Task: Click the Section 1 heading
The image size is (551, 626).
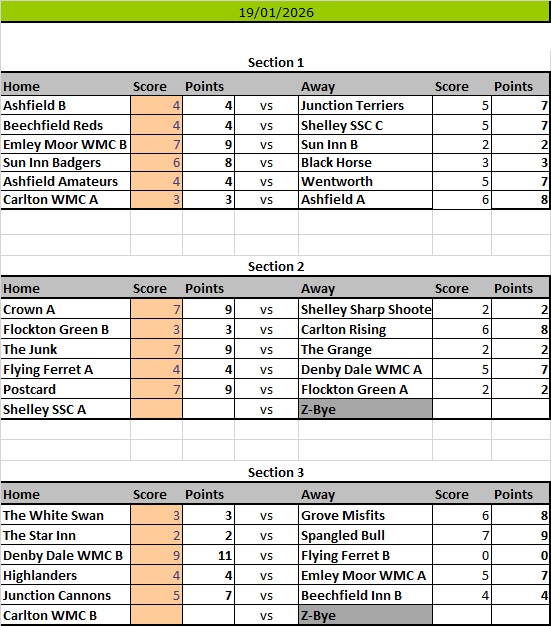Action: pyautogui.click(x=276, y=63)
